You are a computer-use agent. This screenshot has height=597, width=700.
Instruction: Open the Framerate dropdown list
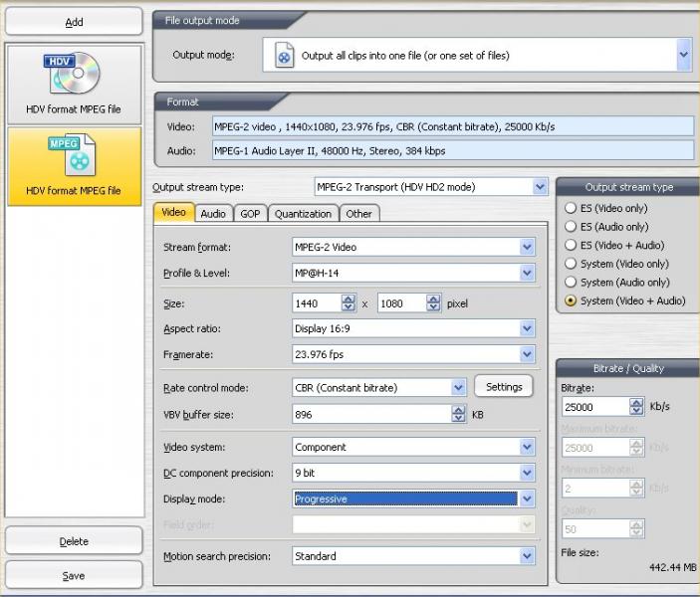click(x=527, y=355)
